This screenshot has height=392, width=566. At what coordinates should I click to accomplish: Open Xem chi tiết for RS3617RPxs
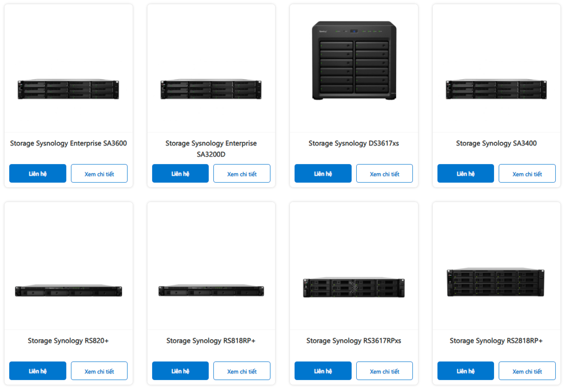tap(384, 371)
